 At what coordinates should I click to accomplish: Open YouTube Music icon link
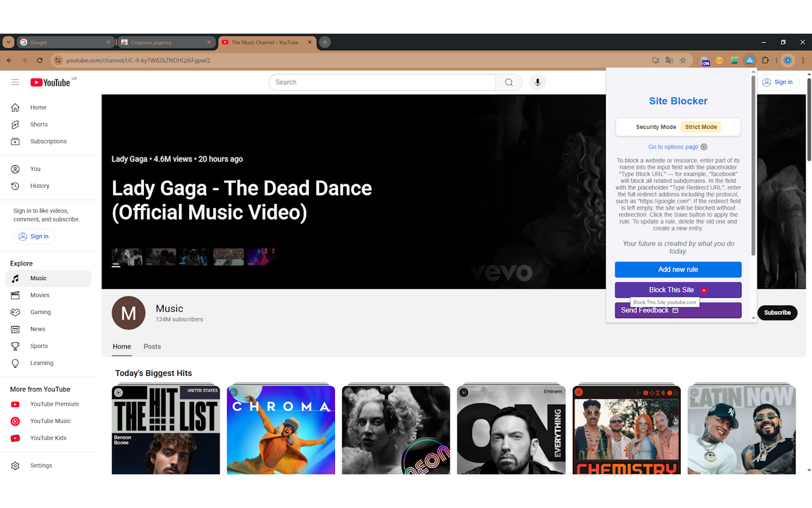click(x=16, y=421)
